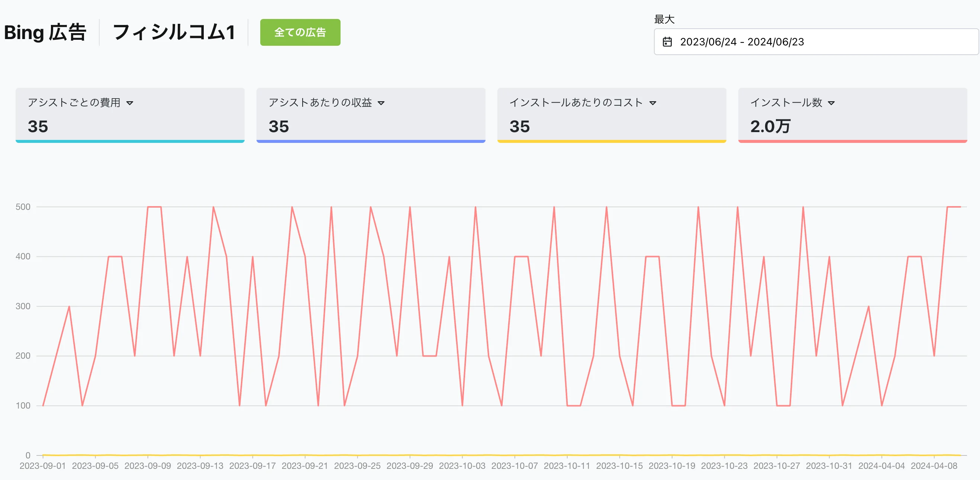This screenshot has width=980, height=480.
Task: Click the blue color bar under アシストあたりの収益
Action: coord(371,141)
